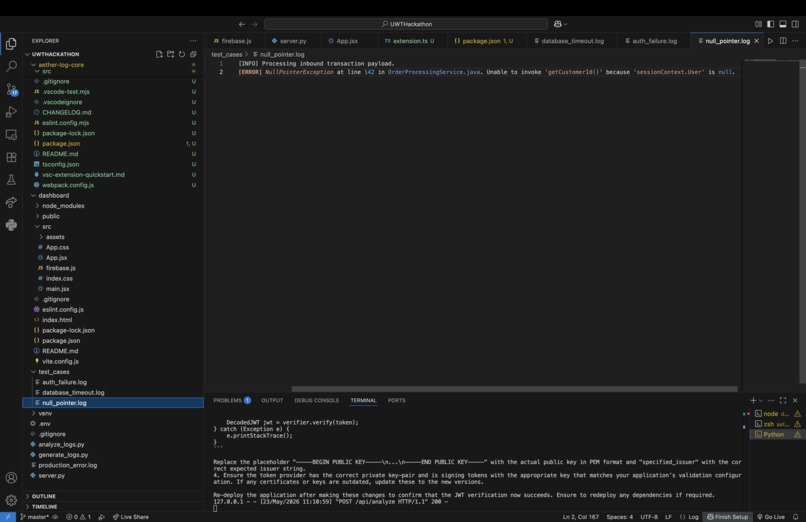Open terminal panel more actions ellipsis

(x=771, y=400)
